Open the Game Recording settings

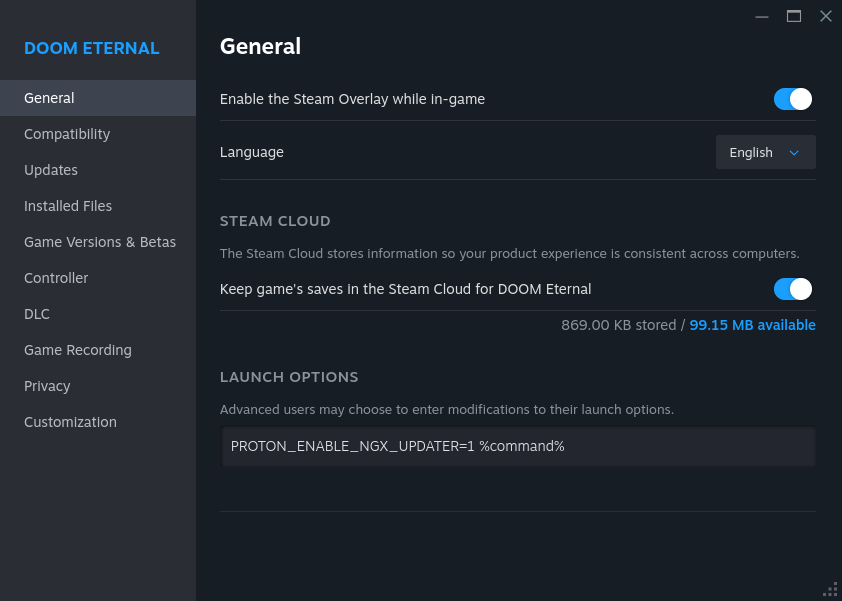click(x=77, y=349)
